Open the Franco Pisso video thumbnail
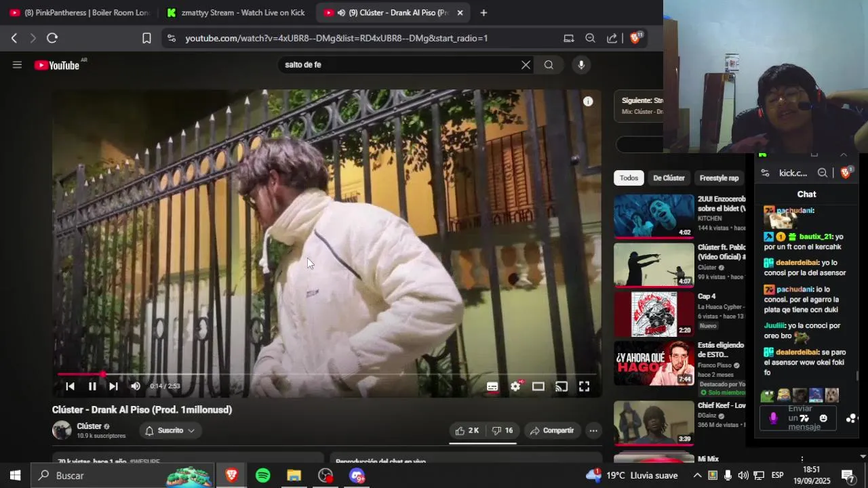Viewport: 868px width, 488px height. coord(654,363)
